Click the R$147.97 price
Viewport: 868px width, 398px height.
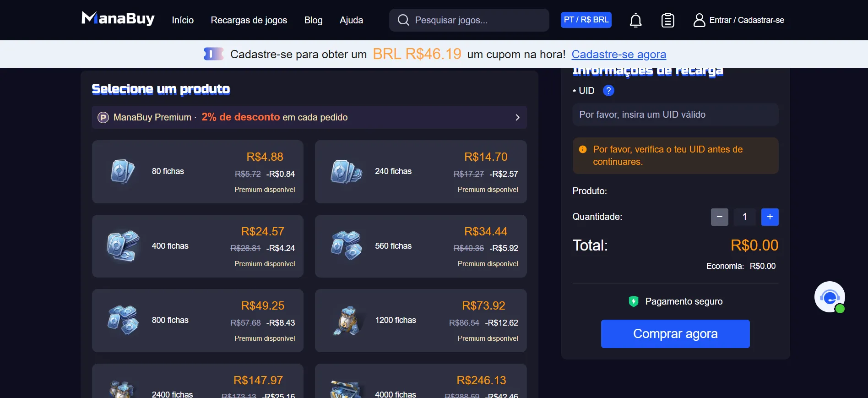[x=258, y=381]
